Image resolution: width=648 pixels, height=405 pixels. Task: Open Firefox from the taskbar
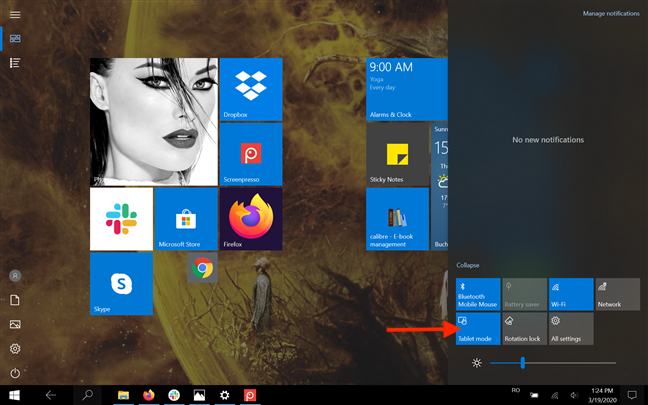[149, 395]
